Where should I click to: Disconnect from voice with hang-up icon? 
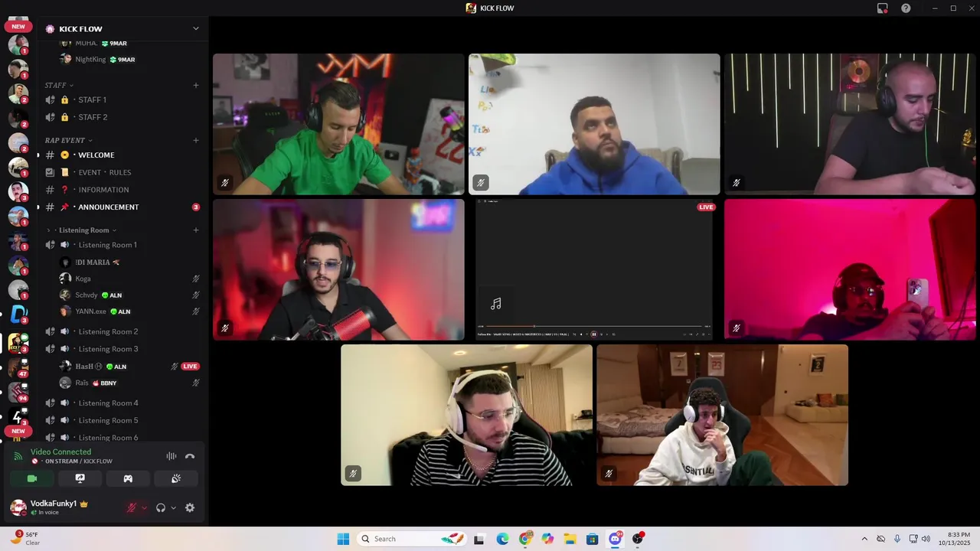coord(190,456)
